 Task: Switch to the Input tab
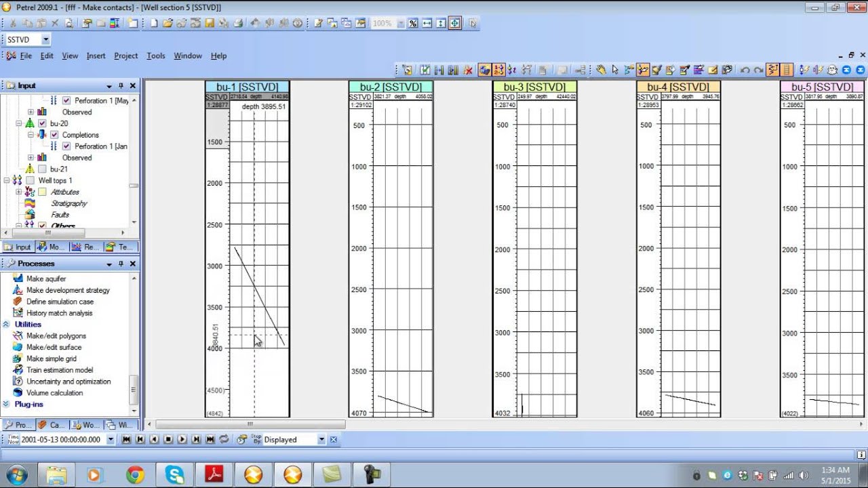tap(18, 247)
